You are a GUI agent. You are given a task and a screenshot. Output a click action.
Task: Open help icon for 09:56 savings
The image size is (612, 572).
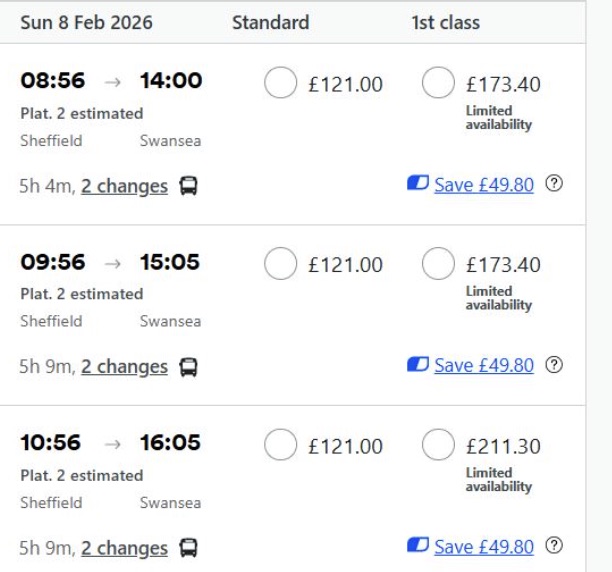click(x=554, y=365)
